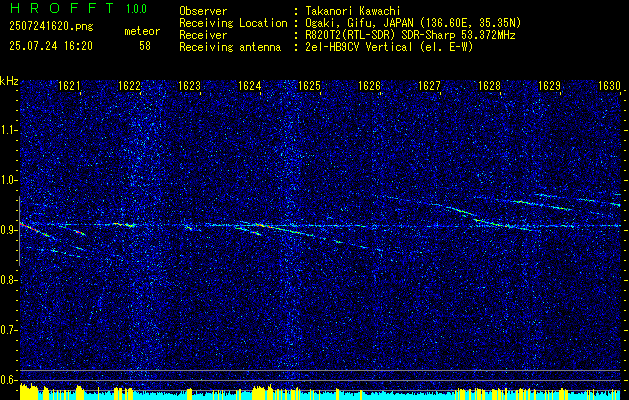Click the 1626 time marker
This screenshot has width=629, height=400.
(369, 85)
